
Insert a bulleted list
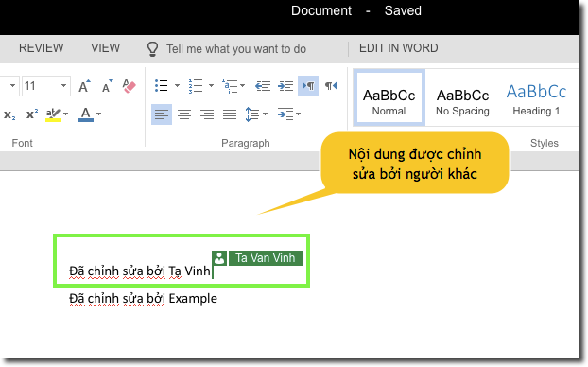(162, 85)
